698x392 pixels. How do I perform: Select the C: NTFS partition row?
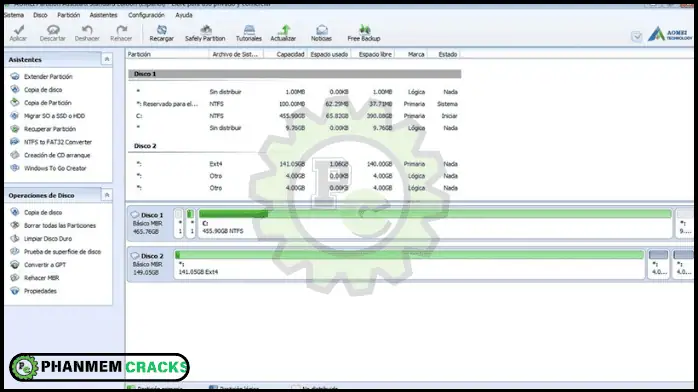pyautogui.click(x=295, y=116)
